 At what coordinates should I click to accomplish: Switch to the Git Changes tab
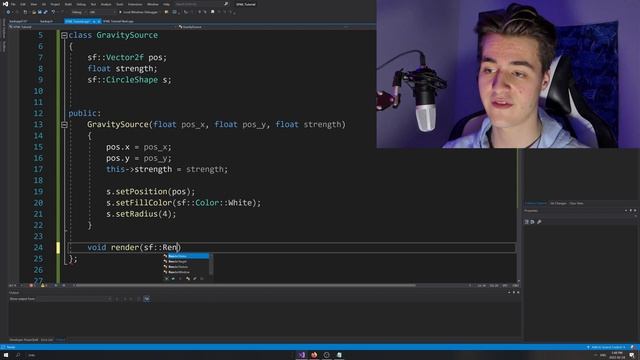[558, 203]
